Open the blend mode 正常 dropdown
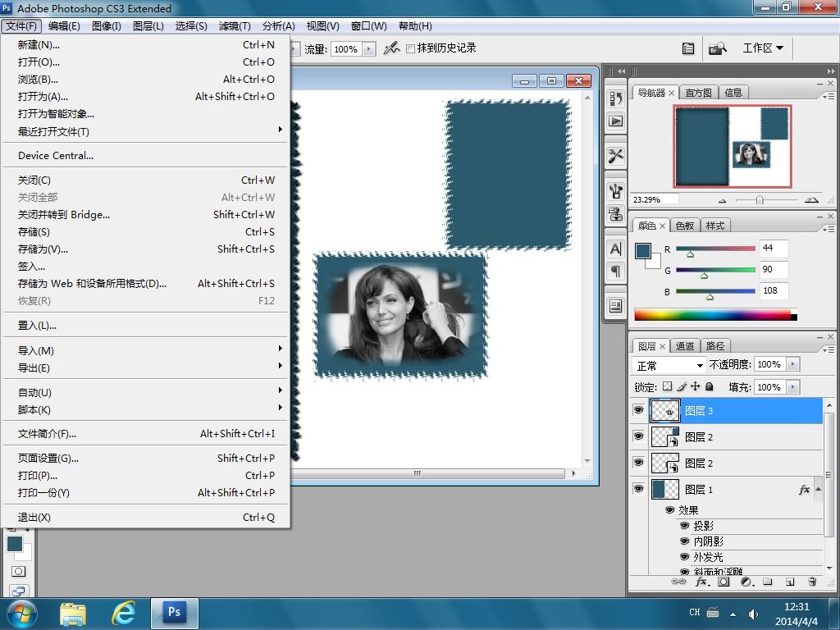The image size is (840, 630). tap(669, 365)
